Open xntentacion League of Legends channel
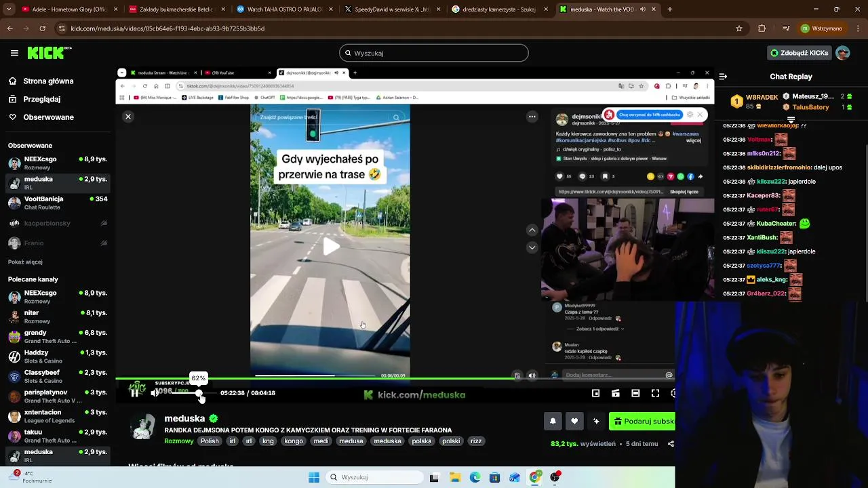The width and height of the screenshot is (868, 488). (x=57, y=416)
